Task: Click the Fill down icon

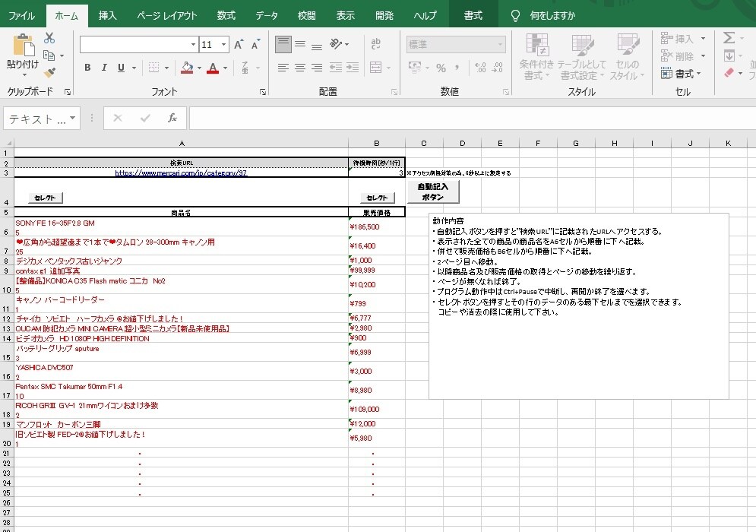Action: point(729,55)
